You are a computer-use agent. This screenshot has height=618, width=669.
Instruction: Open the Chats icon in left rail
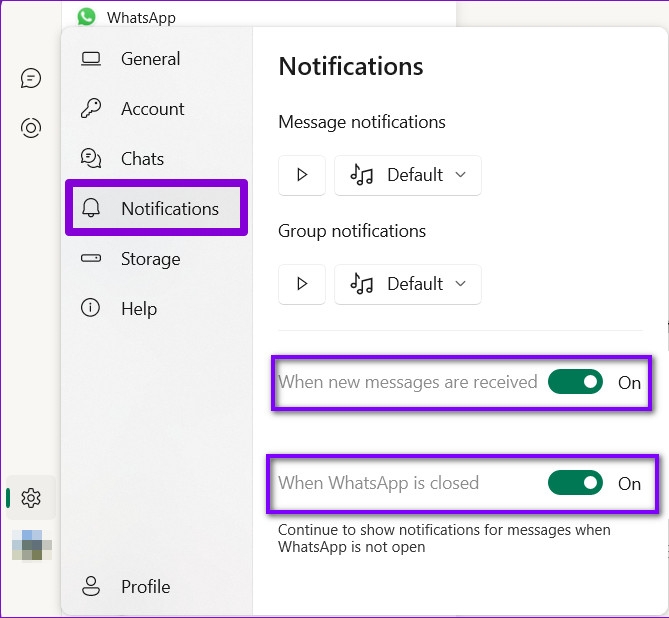31,78
